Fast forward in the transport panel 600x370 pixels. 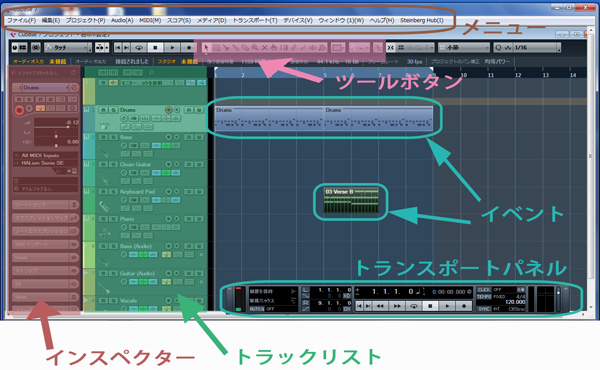[x=397, y=306]
